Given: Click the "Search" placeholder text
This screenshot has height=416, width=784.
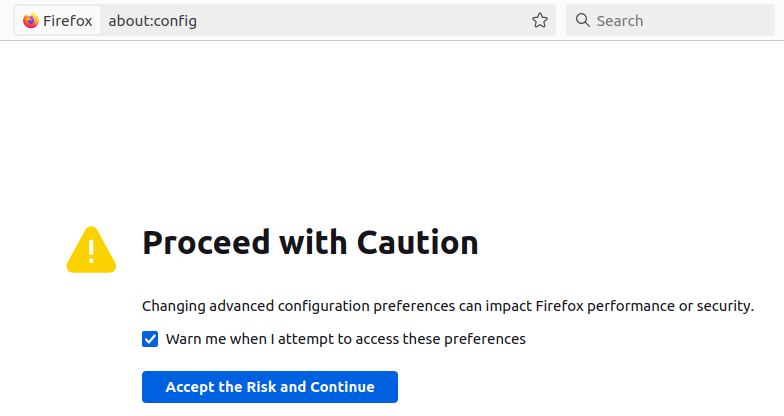Looking at the screenshot, I should [x=620, y=21].
